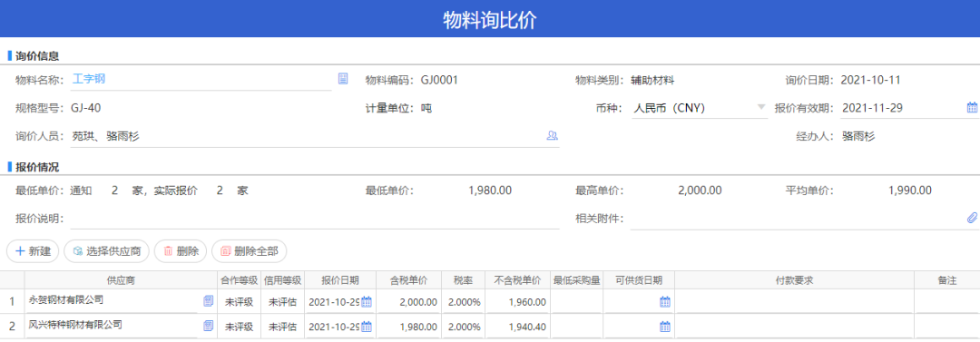
Task: Click 合作等级 未评级 in row 1
Action: pos(239,302)
